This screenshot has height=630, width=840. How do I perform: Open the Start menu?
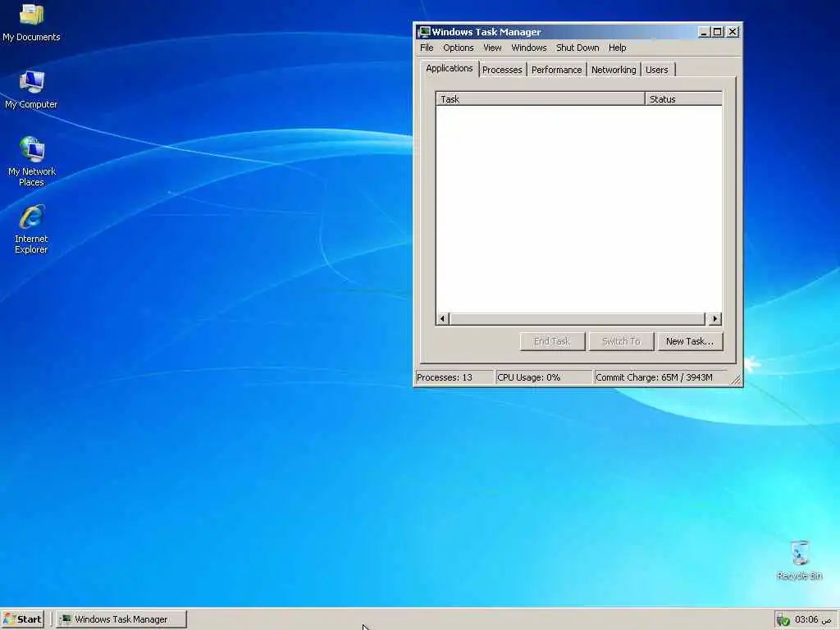click(x=22, y=619)
